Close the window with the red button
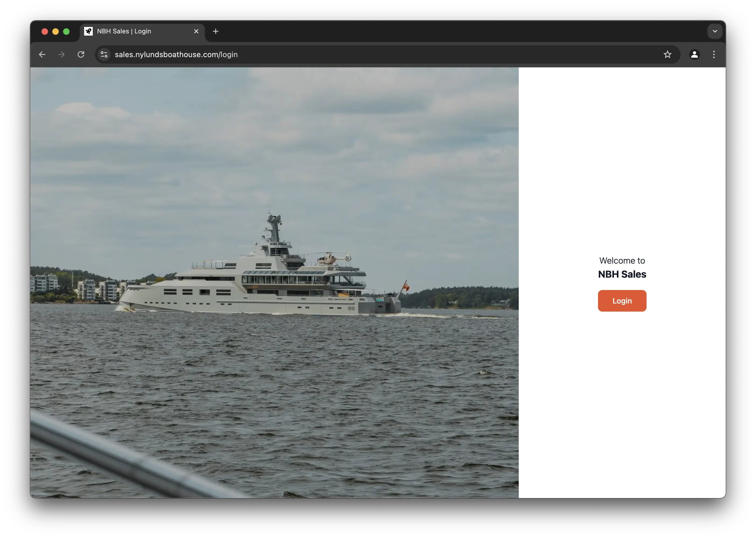The image size is (756, 538). [45, 32]
